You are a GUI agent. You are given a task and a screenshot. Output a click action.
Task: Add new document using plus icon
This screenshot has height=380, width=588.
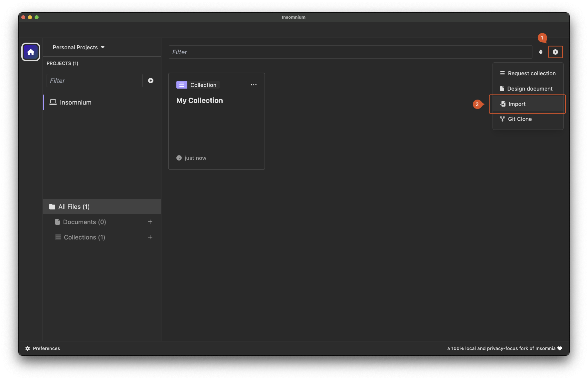click(x=150, y=222)
